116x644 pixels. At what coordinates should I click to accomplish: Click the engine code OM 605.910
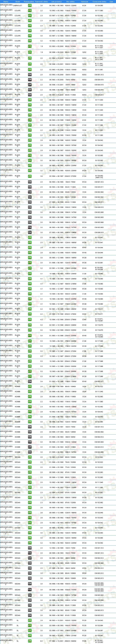(x=99, y=95)
